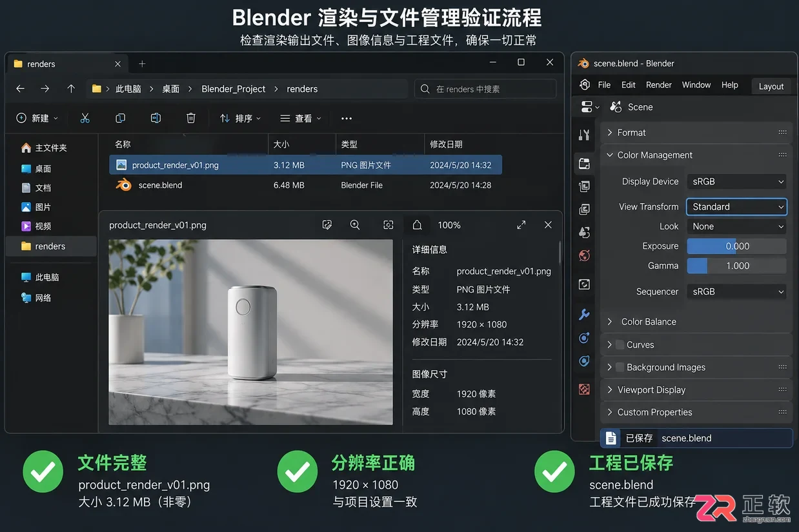Viewport: 799px width, 532px height.
Task: Expand the Viewport Display panel
Action: point(696,389)
